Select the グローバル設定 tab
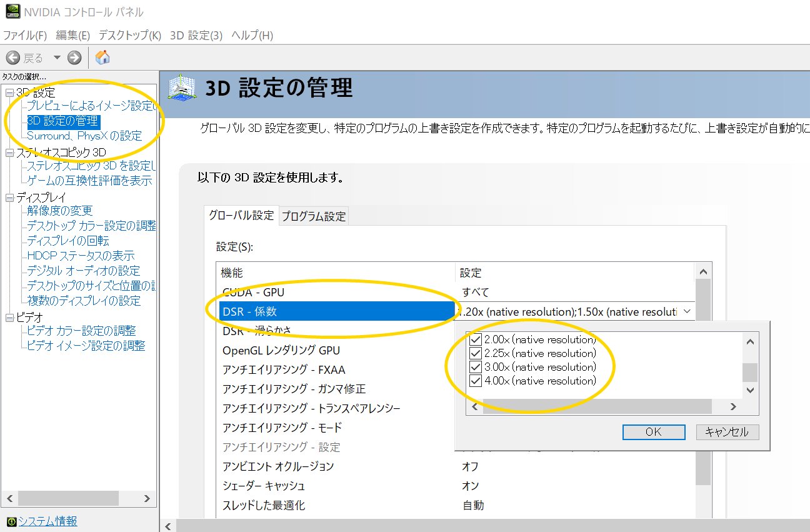The height and width of the screenshot is (532, 810). point(241,215)
